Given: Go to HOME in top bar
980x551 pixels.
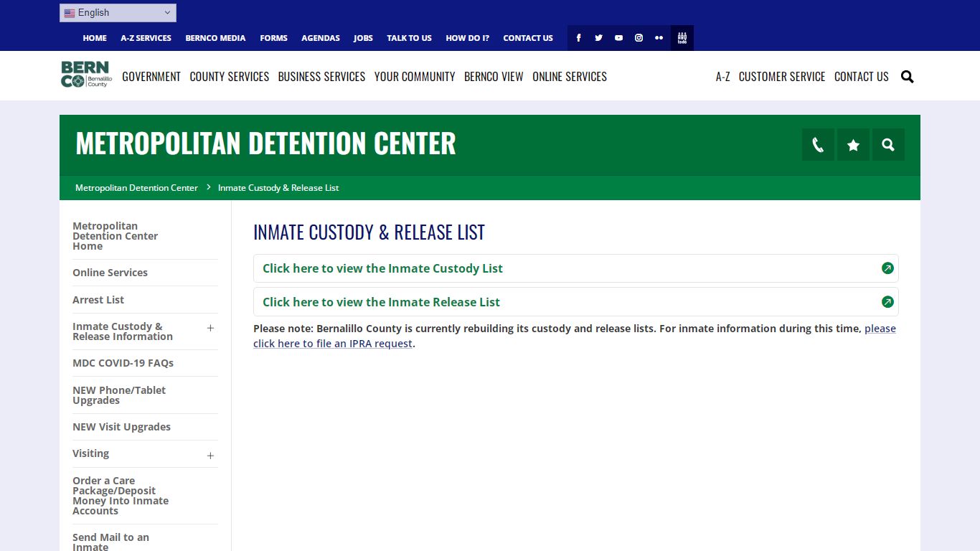Looking at the screenshot, I should click(95, 38).
